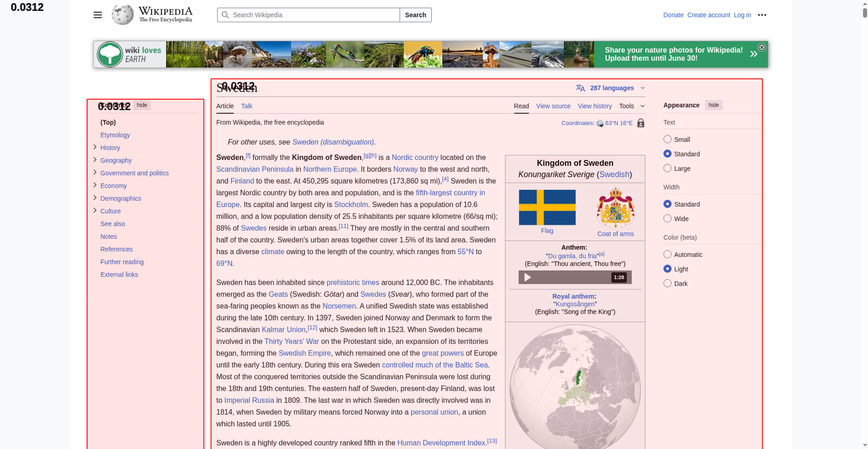The height and width of the screenshot is (449, 868).
Task: Jump to Etymology in contents
Action: pyautogui.click(x=115, y=135)
